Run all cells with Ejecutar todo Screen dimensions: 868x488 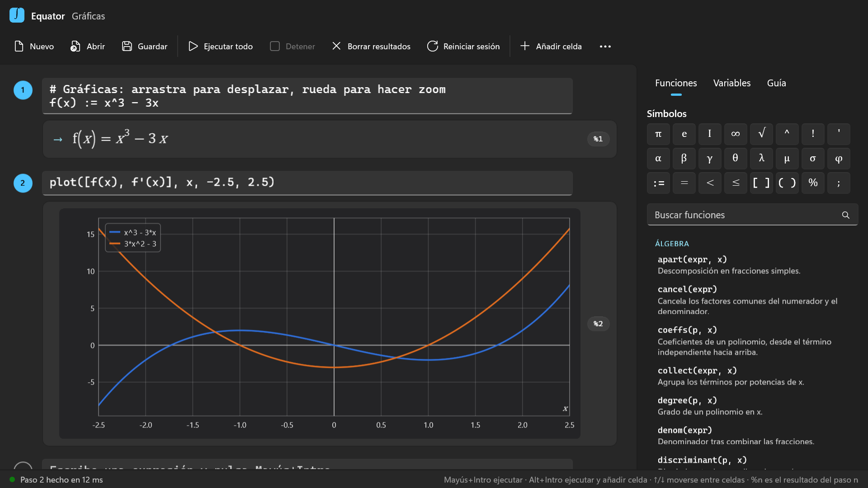click(x=220, y=46)
